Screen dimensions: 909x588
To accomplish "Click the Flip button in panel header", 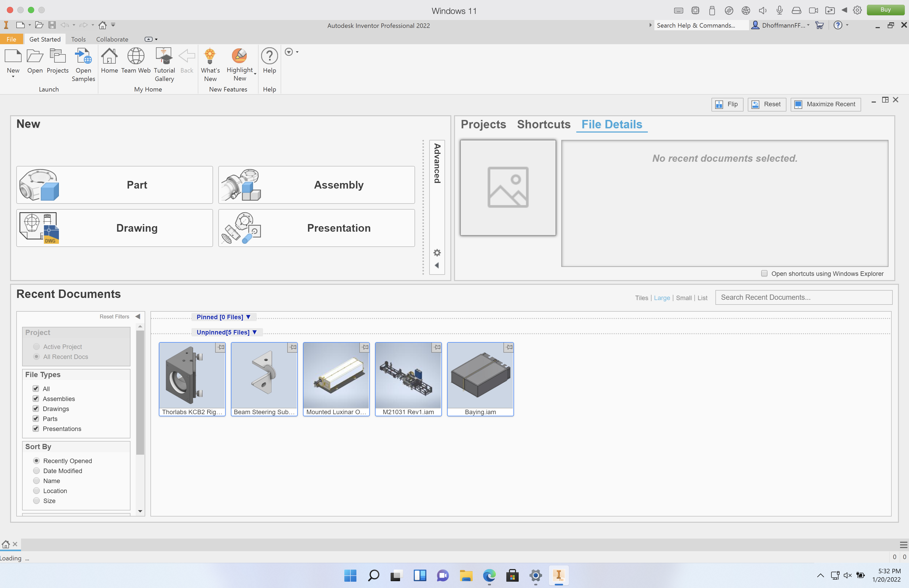I will click(726, 104).
